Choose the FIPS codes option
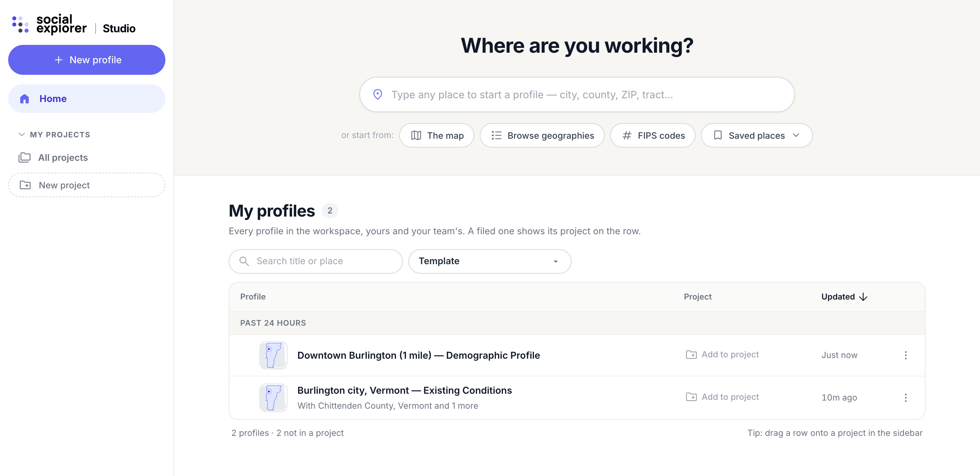This screenshot has height=476, width=980. coord(652,136)
